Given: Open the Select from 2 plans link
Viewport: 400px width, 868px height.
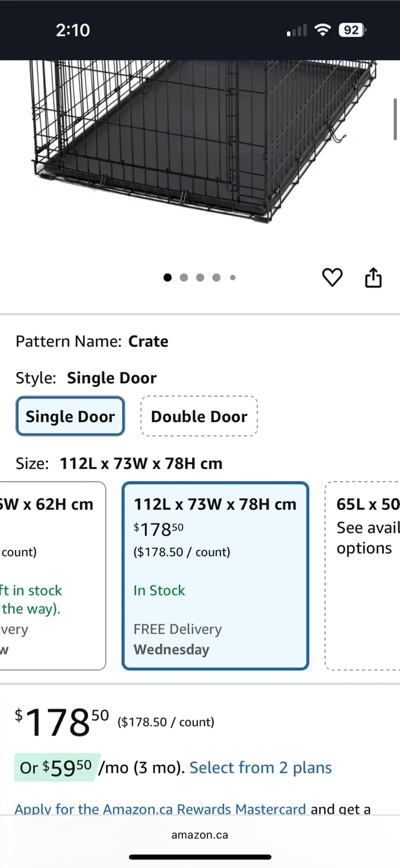Looking at the screenshot, I should click(260, 767).
